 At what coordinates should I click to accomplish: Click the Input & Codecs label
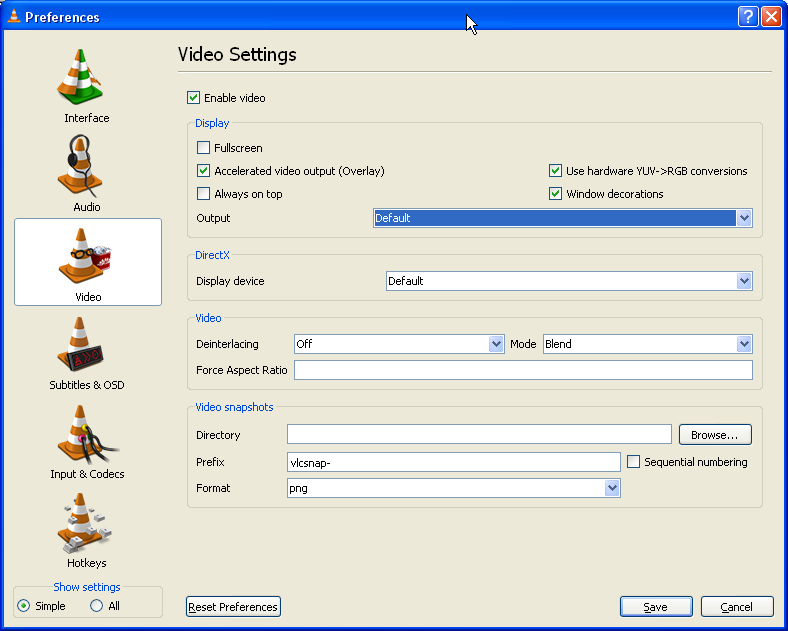coord(87,474)
